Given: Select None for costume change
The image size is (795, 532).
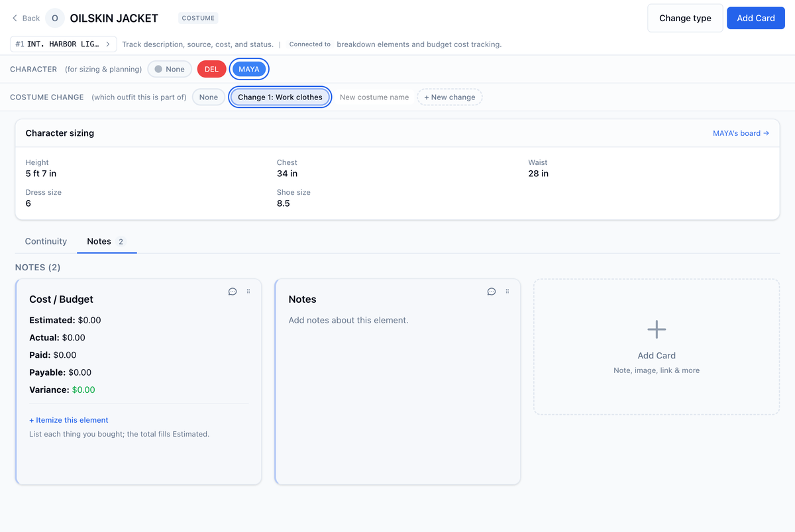Looking at the screenshot, I should click(209, 97).
